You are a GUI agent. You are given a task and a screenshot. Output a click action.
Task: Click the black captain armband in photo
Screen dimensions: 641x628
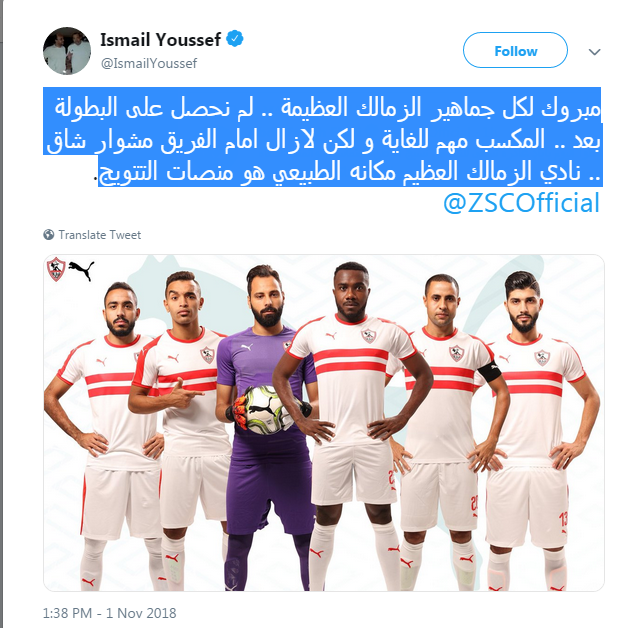[489, 372]
